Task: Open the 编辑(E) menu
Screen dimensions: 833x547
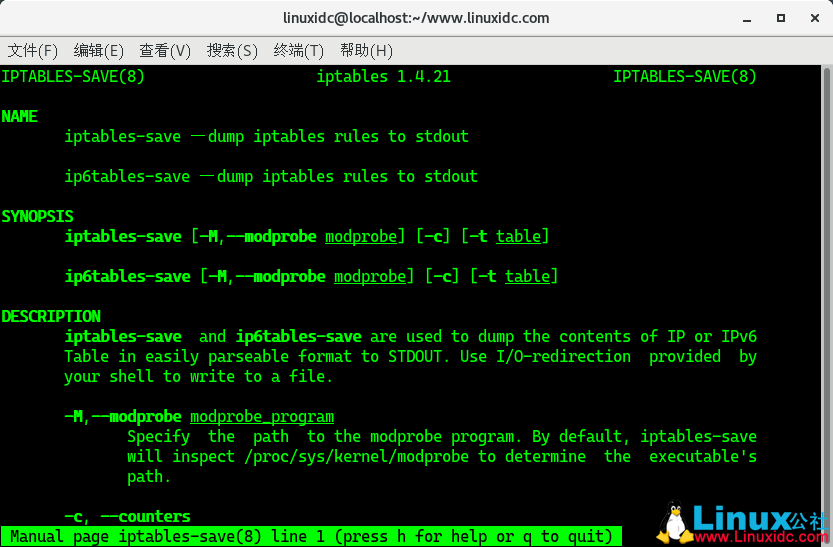Action: tap(98, 50)
